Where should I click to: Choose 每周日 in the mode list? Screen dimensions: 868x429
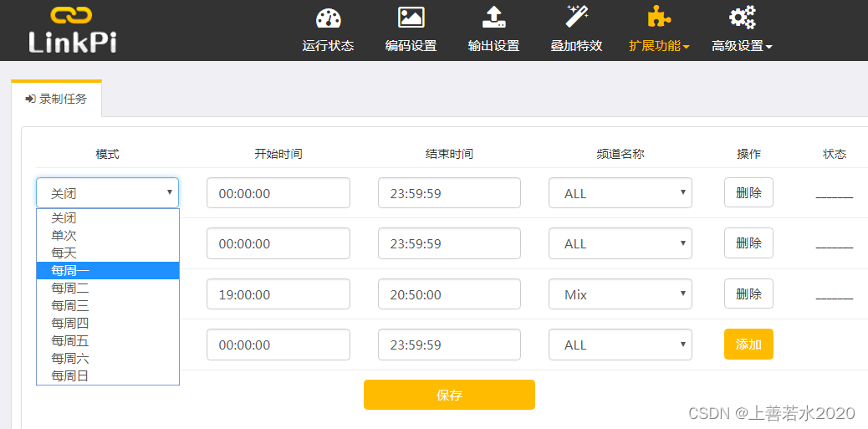click(108, 375)
